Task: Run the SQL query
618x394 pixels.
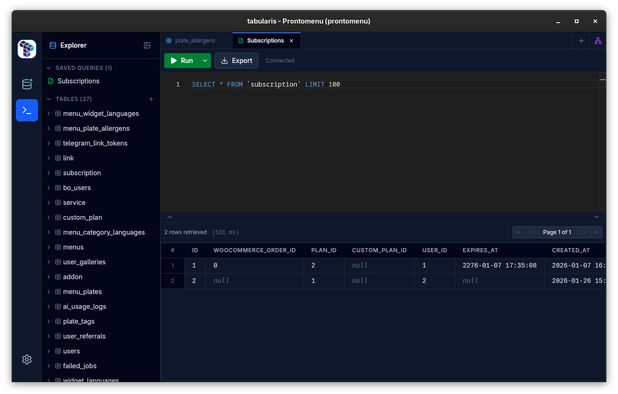Action: (182, 61)
